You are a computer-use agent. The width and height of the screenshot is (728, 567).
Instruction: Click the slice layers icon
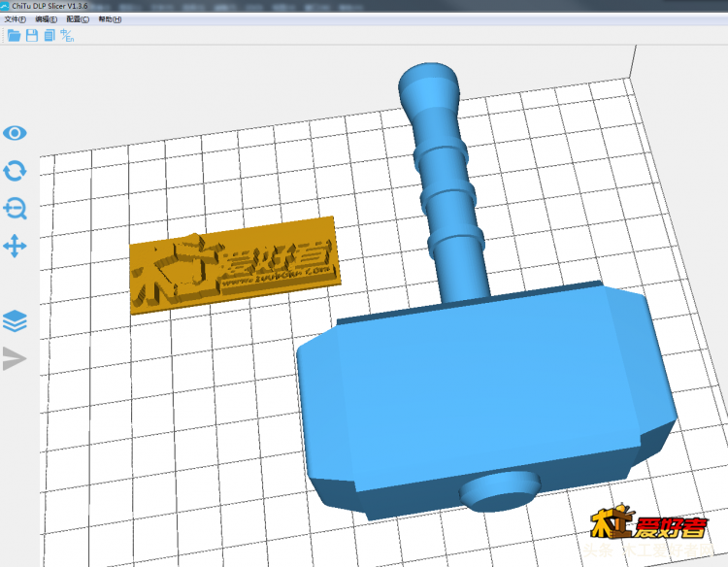point(15,321)
